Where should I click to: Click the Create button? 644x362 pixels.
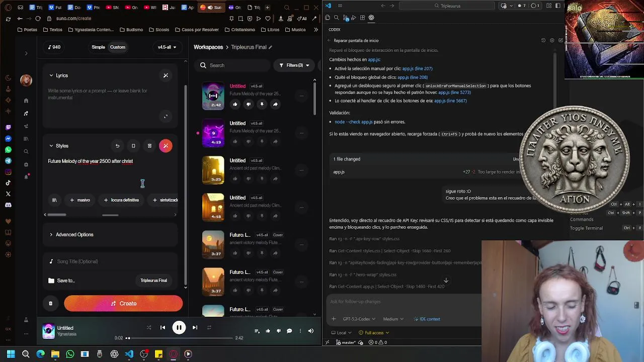123,303
